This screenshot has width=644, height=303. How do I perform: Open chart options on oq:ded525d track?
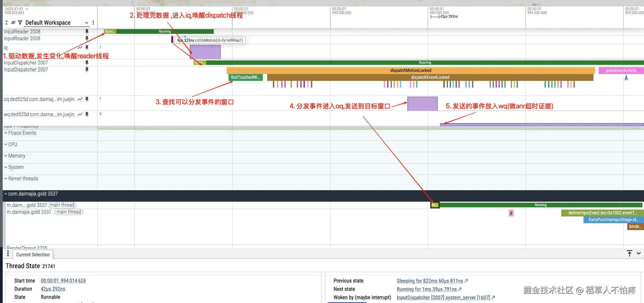pyautogui.click(x=80, y=99)
